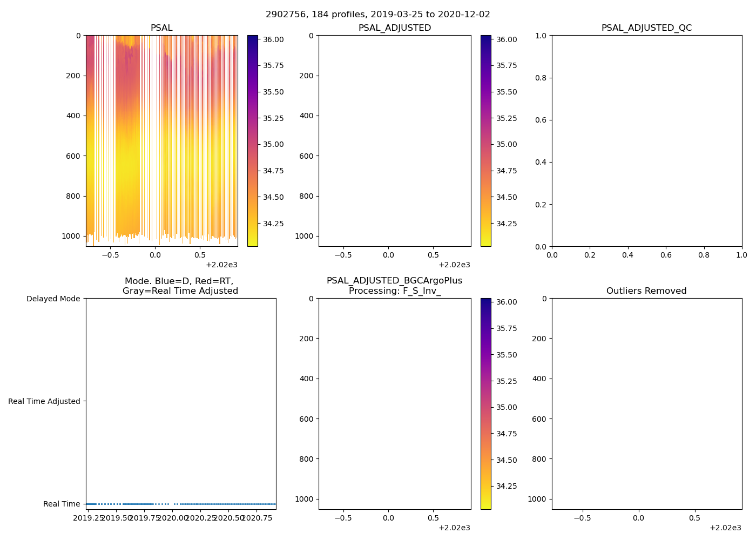Click the empty Outliers Removed plot area

(x=646, y=403)
